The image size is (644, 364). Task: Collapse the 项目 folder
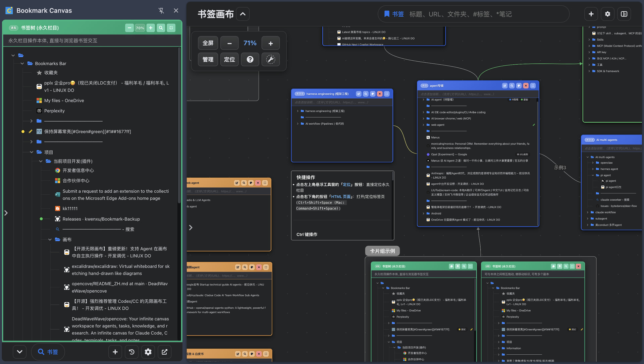click(x=32, y=152)
